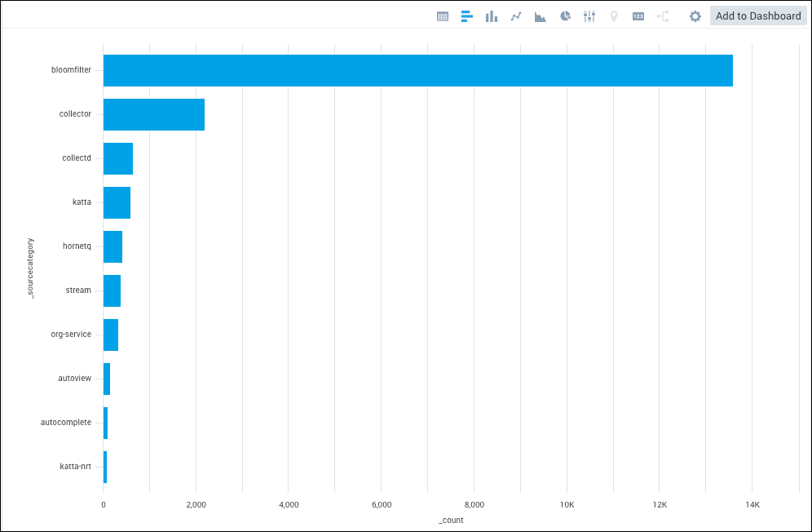This screenshot has height=532, width=812.
Task: Select the single value (123) display icon
Action: tap(638, 16)
